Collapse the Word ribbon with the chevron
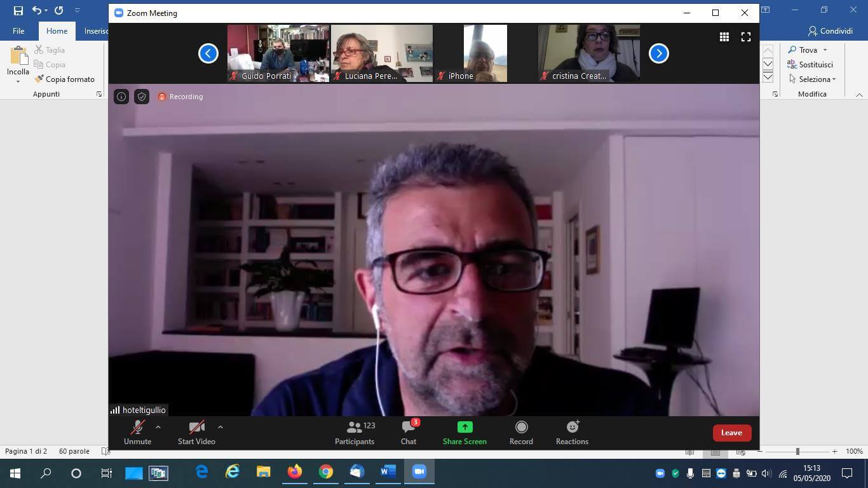Image resolution: width=868 pixels, height=488 pixels. point(860,95)
